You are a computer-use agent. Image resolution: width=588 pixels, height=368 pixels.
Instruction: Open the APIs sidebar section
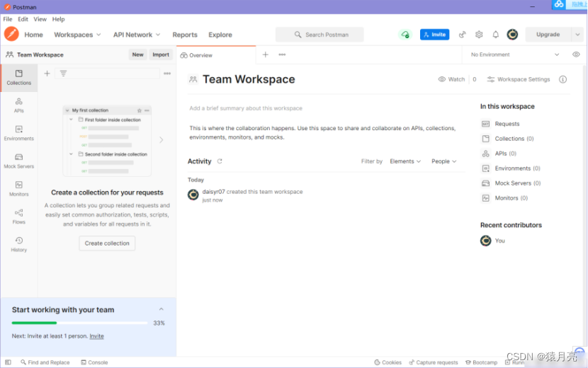click(x=18, y=105)
